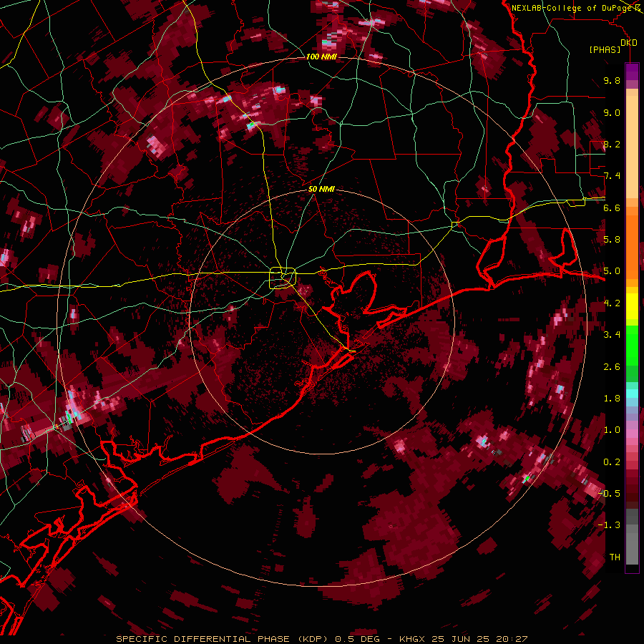The height and width of the screenshot is (644, 644).
Task: Click the 50 NMI range ring label
Action: click(321, 189)
